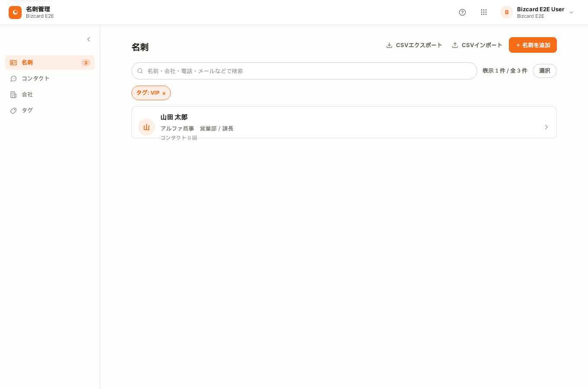This screenshot has width=588, height=389.
Task: Click the CSVインポート button
Action: coord(477,45)
